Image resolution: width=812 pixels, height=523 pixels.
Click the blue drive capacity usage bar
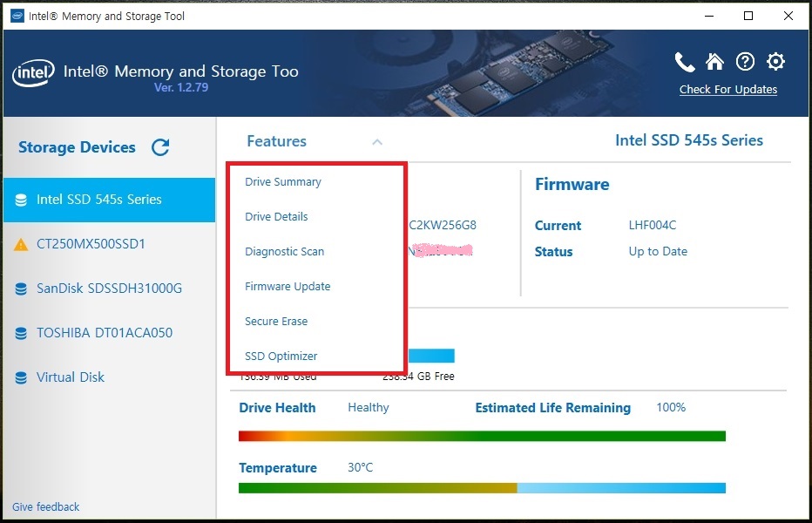click(431, 356)
